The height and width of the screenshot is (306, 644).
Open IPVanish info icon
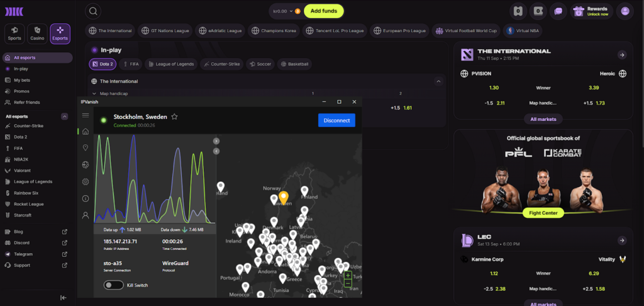(86, 199)
